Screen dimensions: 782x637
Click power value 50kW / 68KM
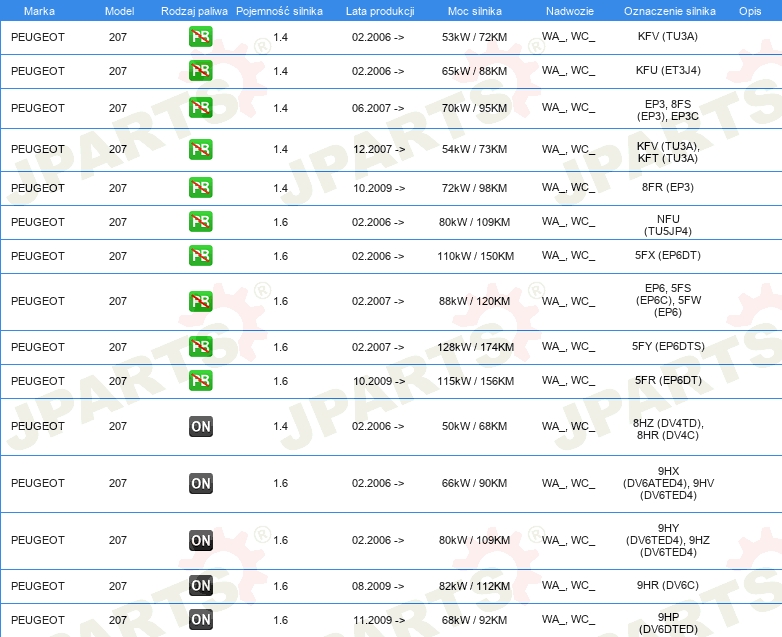(x=474, y=426)
